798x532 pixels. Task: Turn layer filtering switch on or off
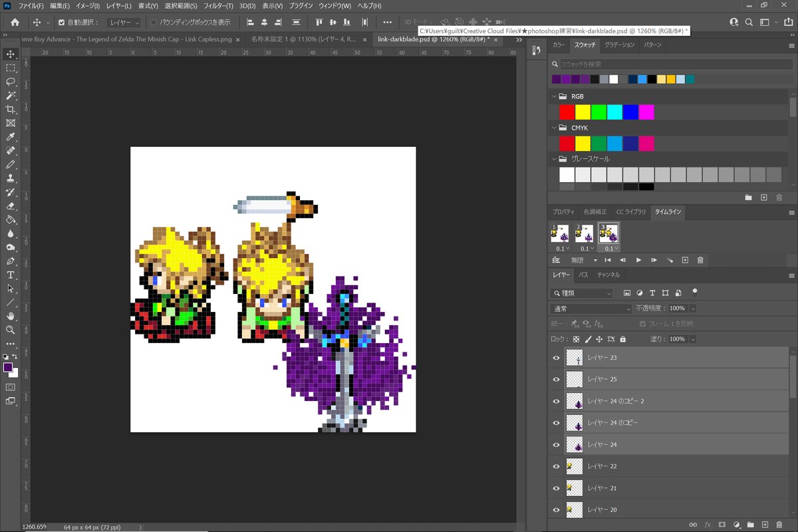[695, 291]
